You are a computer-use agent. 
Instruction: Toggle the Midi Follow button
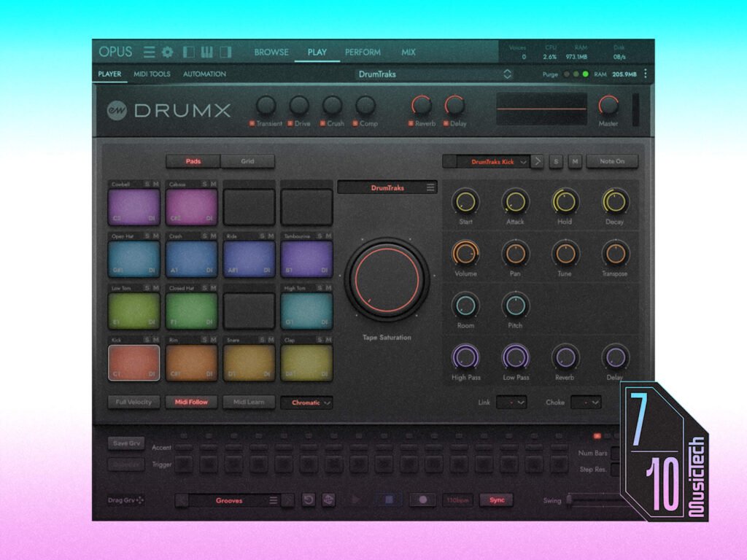(192, 402)
